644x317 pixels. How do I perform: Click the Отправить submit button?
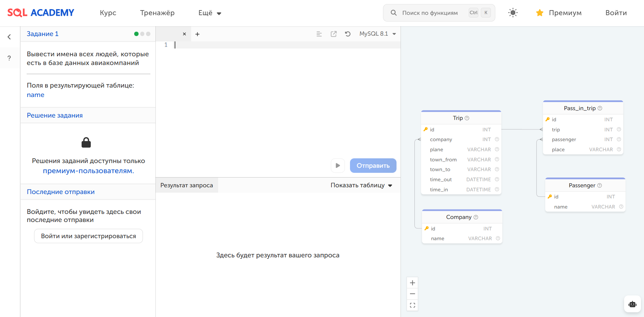373,165
